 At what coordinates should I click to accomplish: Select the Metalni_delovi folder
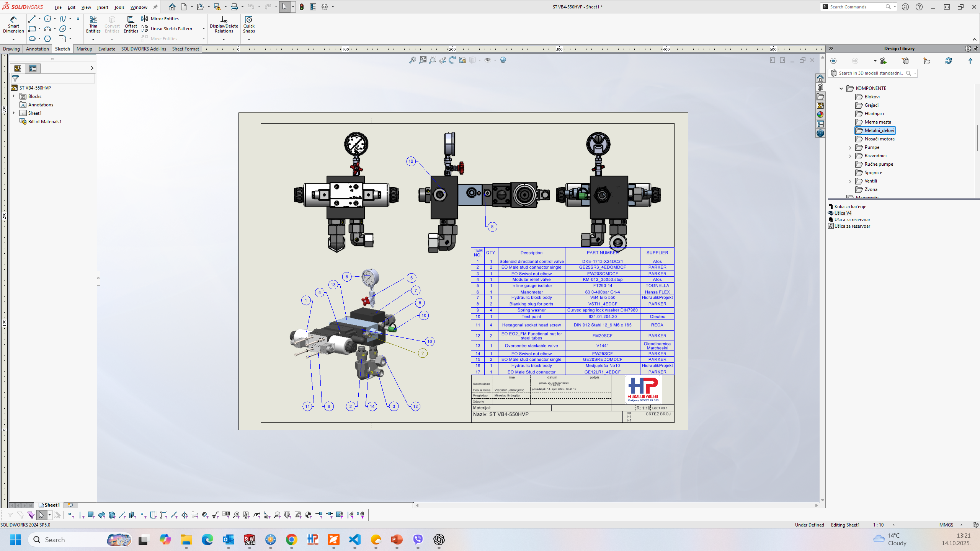click(x=879, y=130)
